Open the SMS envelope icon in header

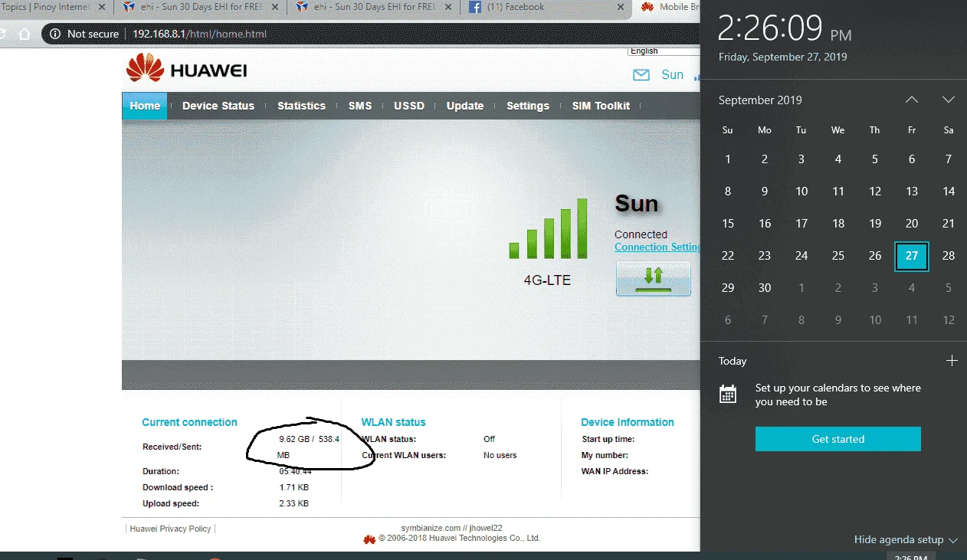click(641, 75)
